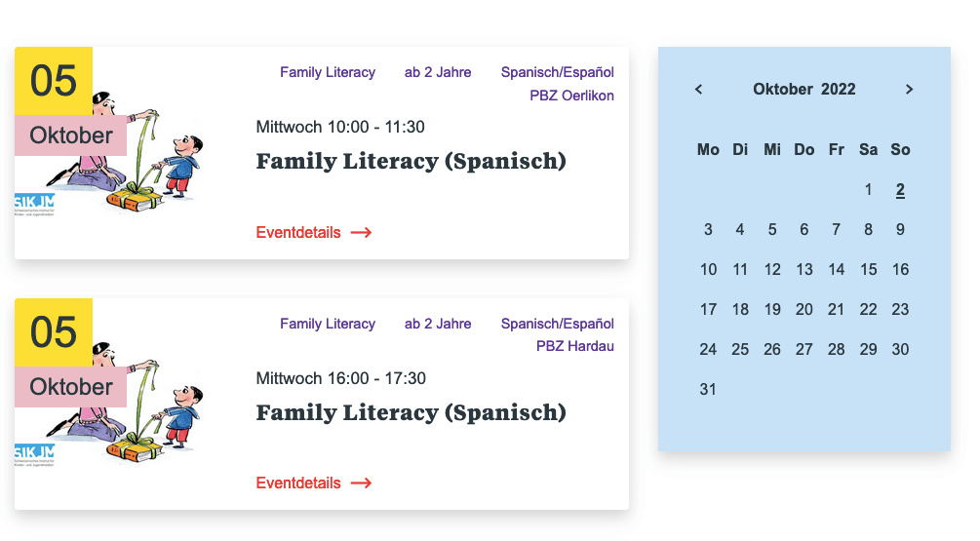Choose October 15 in the calendar
The image size is (980, 541).
(868, 270)
